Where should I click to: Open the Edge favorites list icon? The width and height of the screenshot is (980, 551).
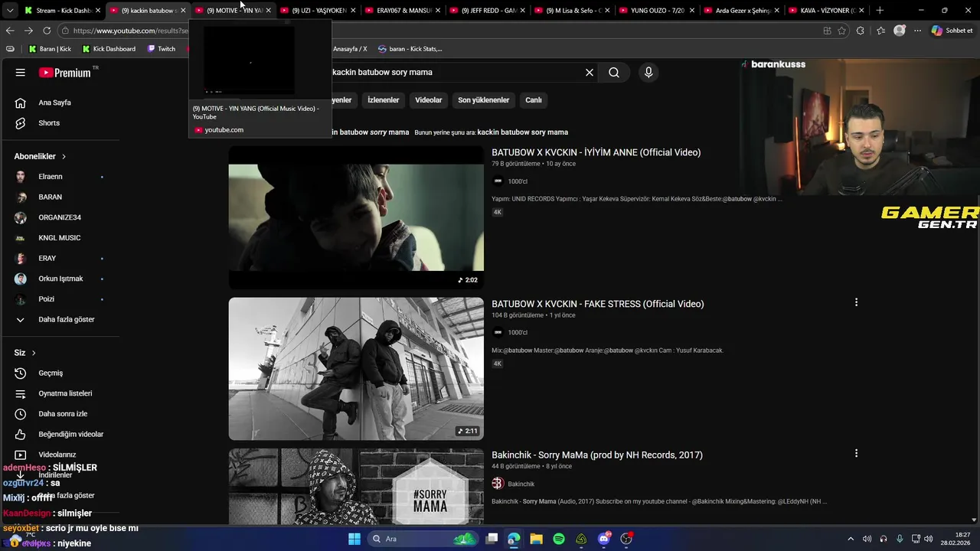pyautogui.click(x=880, y=31)
